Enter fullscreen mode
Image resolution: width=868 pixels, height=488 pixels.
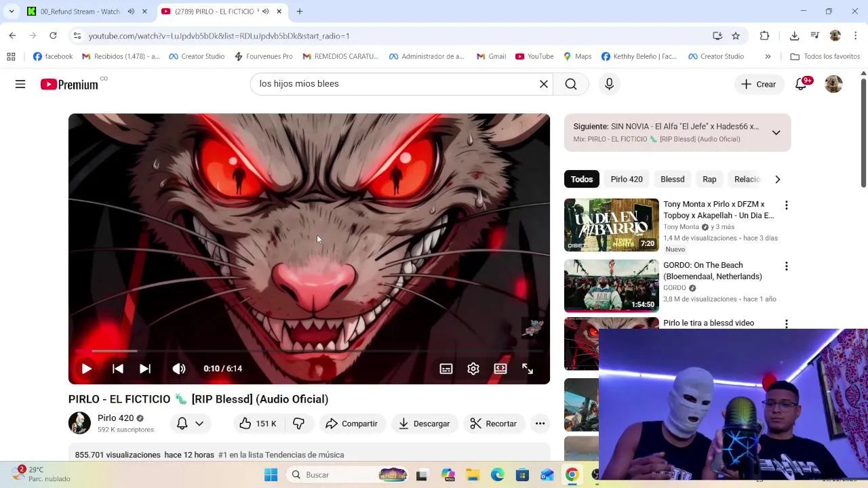click(528, 369)
